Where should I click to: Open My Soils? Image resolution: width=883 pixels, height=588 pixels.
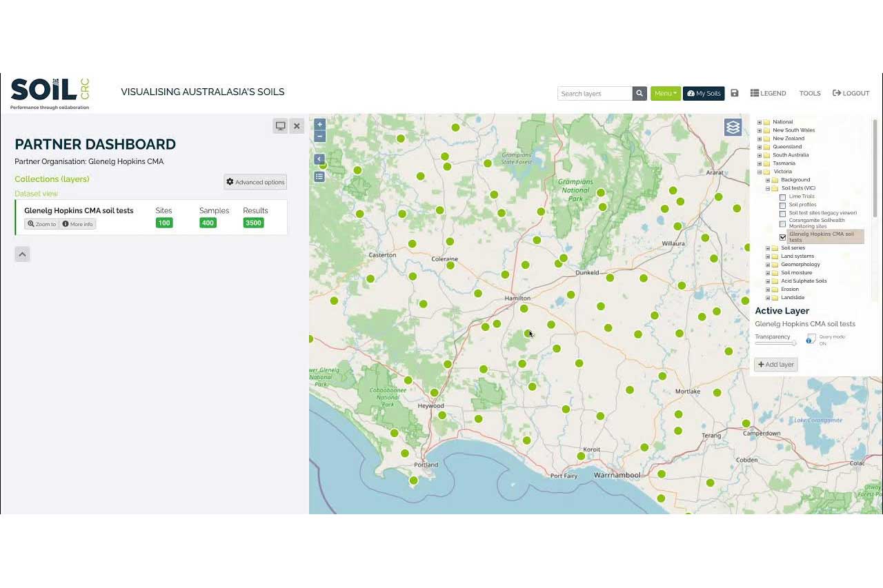pyautogui.click(x=704, y=93)
